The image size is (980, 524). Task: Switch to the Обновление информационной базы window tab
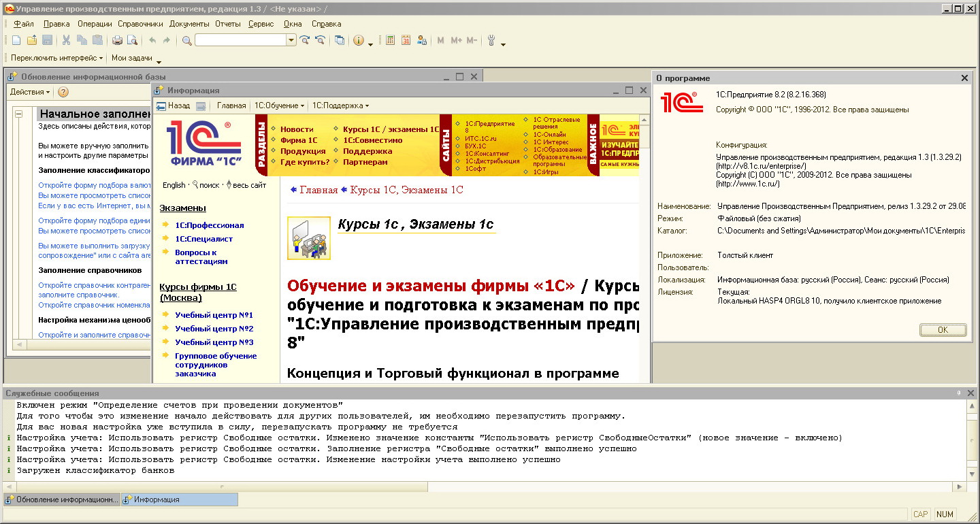tap(62, 500)
